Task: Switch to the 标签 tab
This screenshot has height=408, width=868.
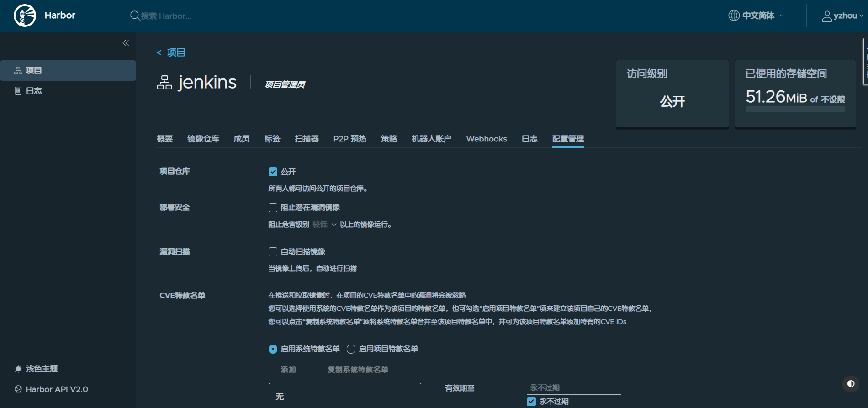Action: (272, 139)
